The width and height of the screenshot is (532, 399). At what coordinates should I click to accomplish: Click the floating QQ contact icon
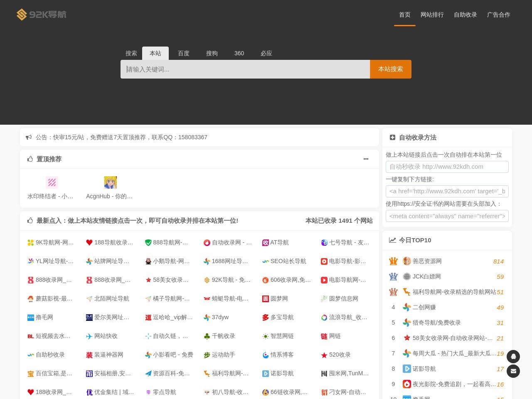tap(513, 357)
